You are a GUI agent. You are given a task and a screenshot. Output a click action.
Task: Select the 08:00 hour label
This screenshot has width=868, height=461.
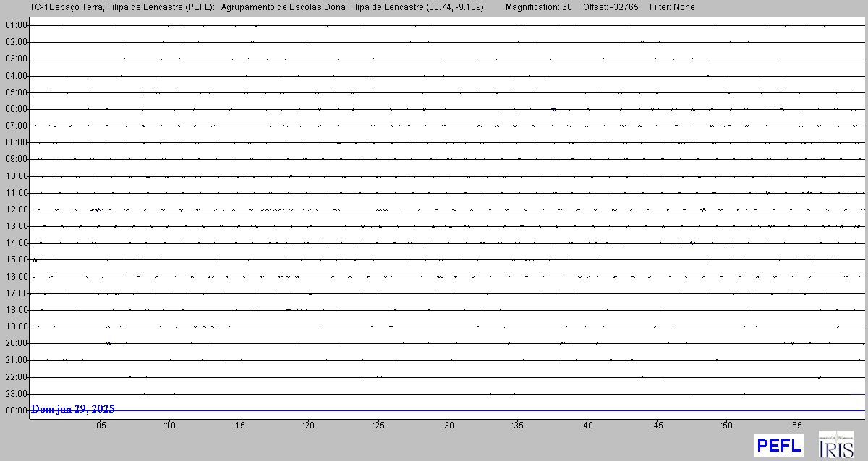pos(16,142)
